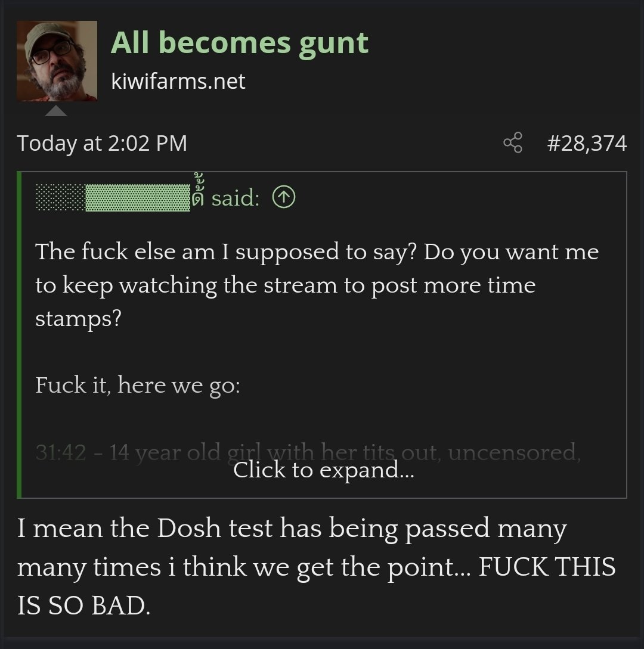The image size is (644, 649).
Task: Open the 'Today at 2:02 PM' timestamp permalink
Action: [102, 143]
